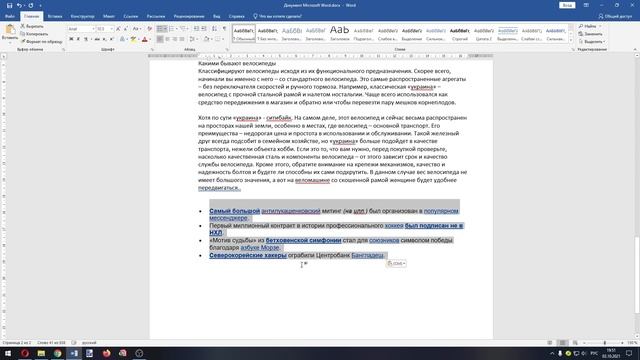The width and height of the screenshot is (640, 360).
Task: Open the font size dropdown
Action: point(111,29)
